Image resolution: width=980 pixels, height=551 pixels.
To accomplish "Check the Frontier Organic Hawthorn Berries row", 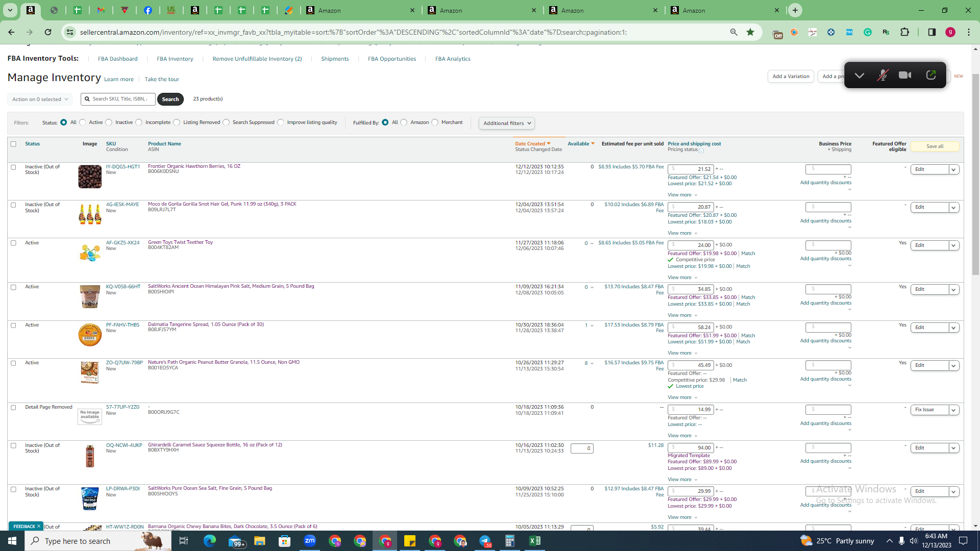I will click(13, 167).
